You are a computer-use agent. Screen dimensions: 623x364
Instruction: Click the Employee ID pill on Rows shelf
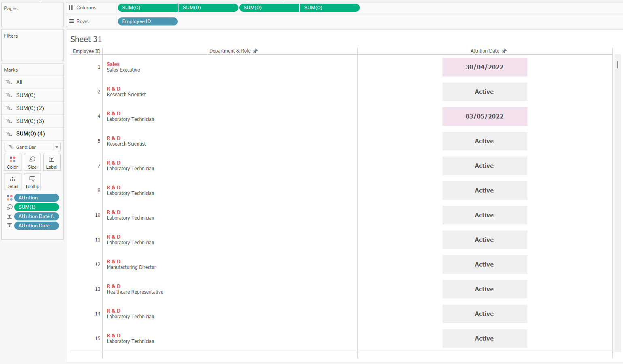[147, 21]
